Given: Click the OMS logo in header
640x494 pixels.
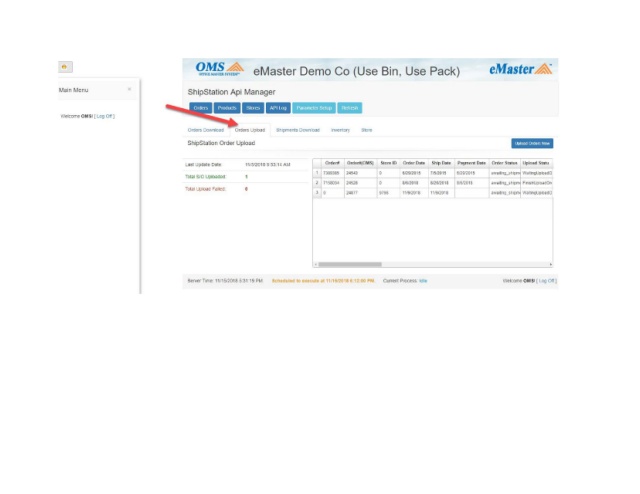Looking at the screenshot, I should coord(219,70).
